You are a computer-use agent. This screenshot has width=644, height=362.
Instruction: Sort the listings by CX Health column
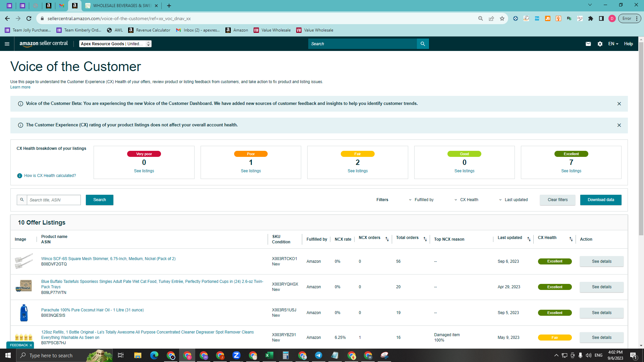tap(571, 239)
